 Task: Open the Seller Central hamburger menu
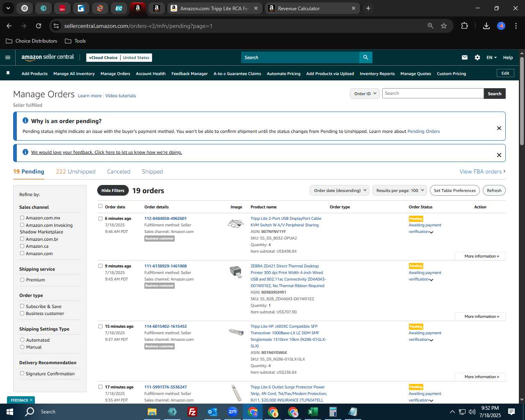coord(7,57)
